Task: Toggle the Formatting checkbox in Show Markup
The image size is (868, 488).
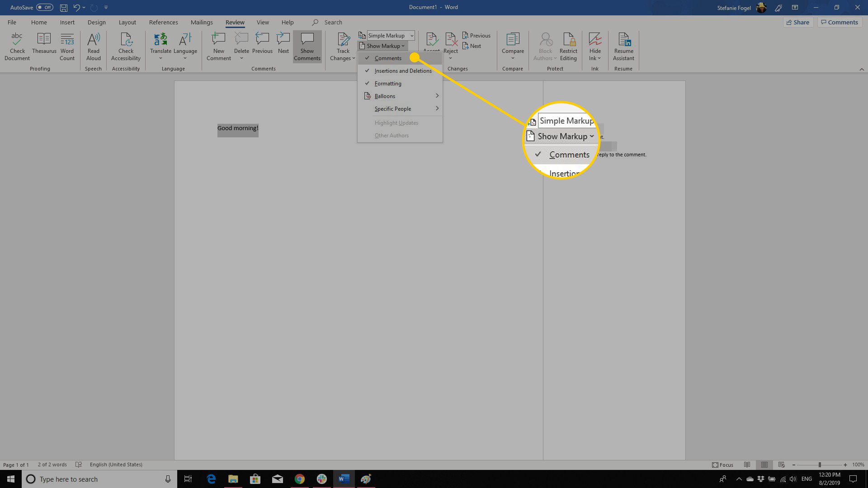Action: click(x=387, y=84)
